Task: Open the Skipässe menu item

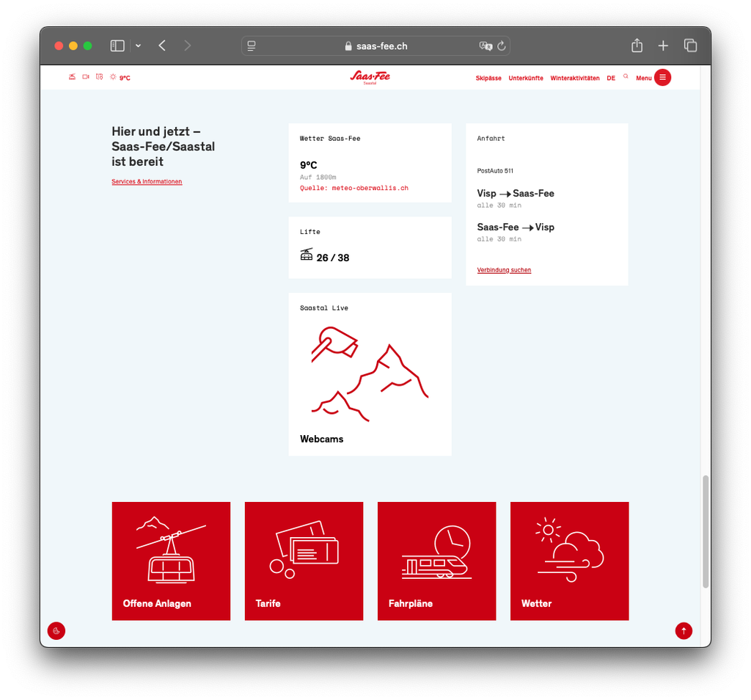Action: [488, 78]
